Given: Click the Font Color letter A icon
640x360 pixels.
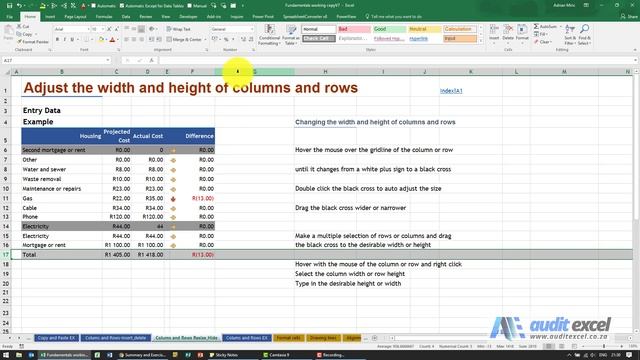Looking at the screenshot, I should (x=113, y=40).
